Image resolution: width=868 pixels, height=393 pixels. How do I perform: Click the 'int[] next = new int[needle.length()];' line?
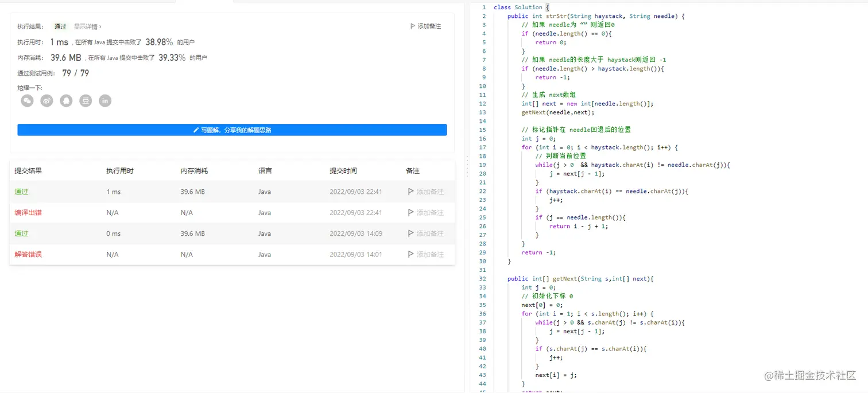pyautogui.click(x=587, y=104)
